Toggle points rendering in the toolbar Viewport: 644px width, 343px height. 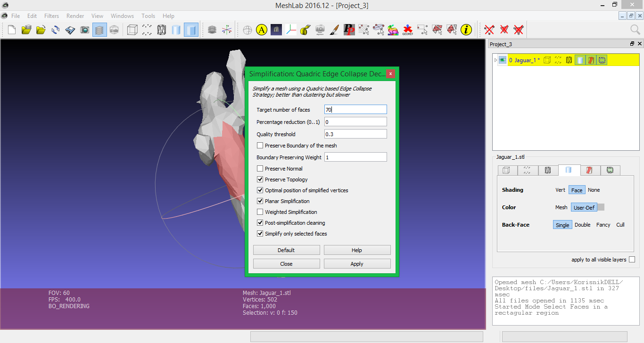coord(147,30)
